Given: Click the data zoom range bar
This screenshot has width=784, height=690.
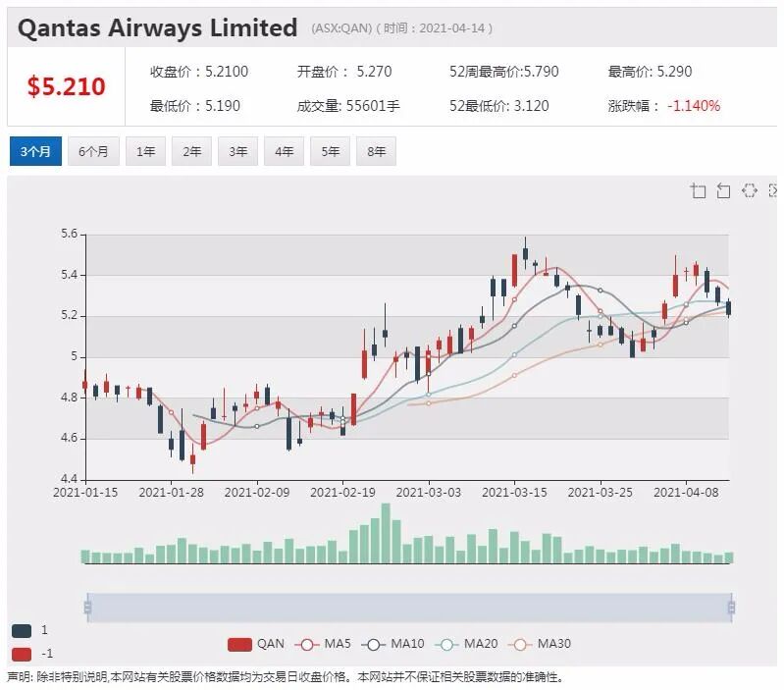Looking at the screenshot, I should tap(409, 608).
